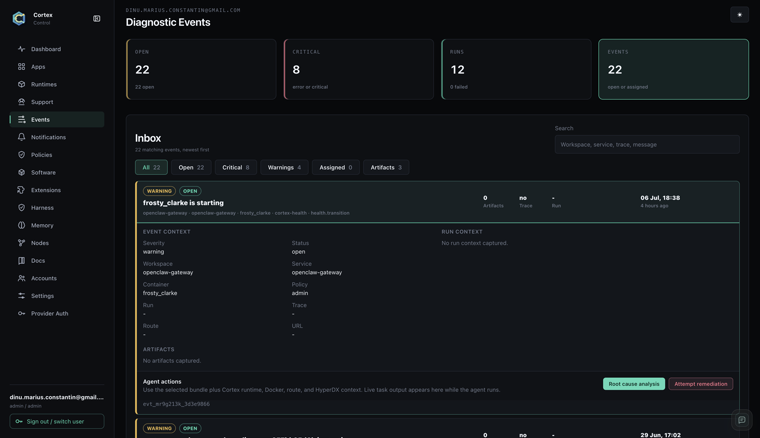The image size is (760, 438).
Task: Click the No artifacts captured text
Action: [x=172, y=360]
